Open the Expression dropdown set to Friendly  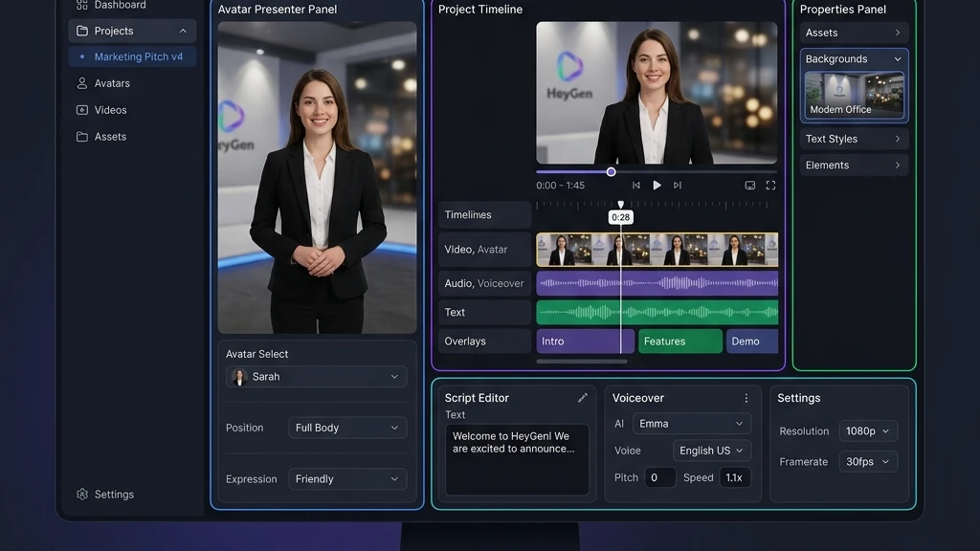point(347,479)
